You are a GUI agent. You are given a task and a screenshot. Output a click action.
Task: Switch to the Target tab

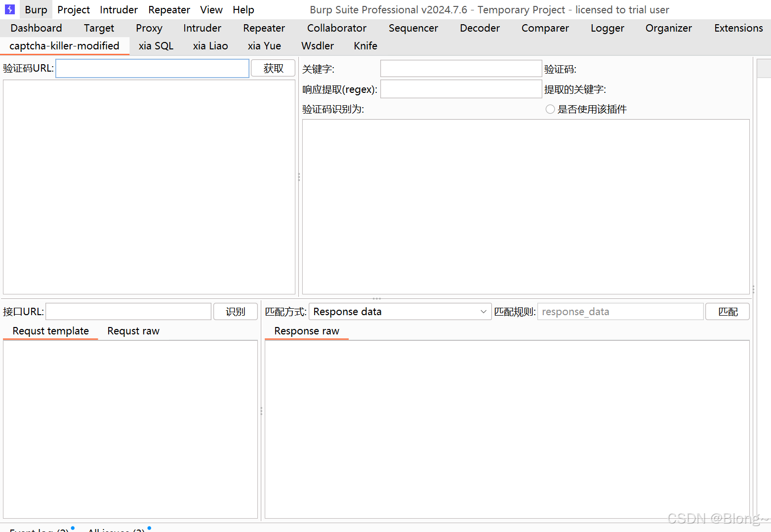point(99,28)
